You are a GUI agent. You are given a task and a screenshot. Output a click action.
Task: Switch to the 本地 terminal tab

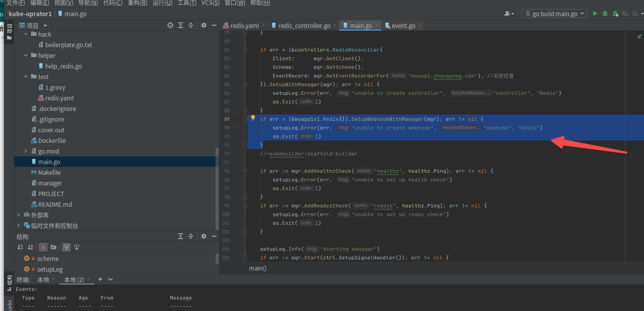point(43,280)
